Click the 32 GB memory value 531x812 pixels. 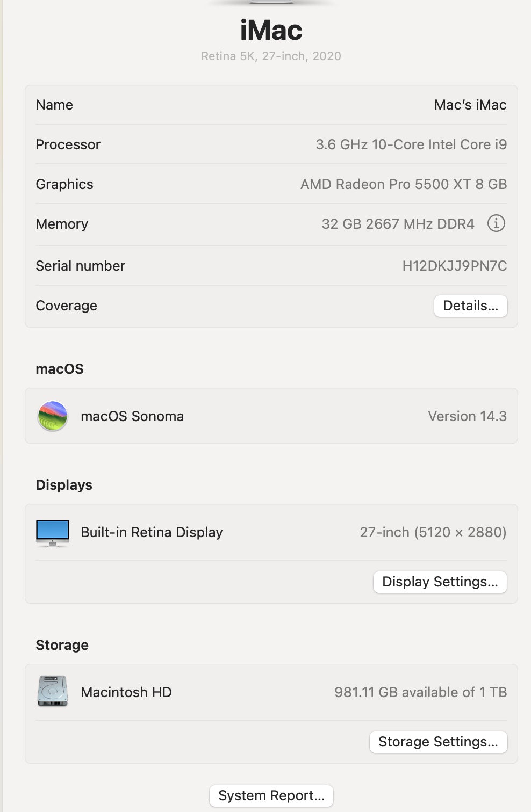(x=398, y=224)
